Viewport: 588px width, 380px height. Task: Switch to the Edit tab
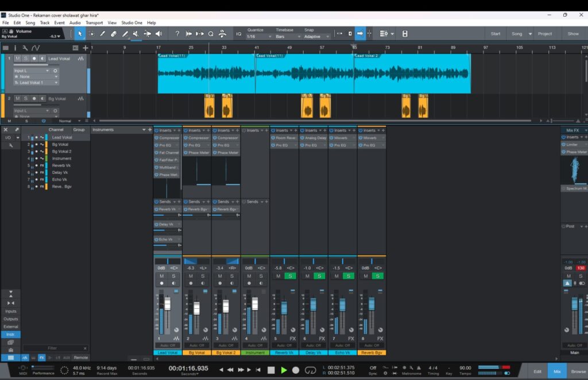(x=537, y=371)
